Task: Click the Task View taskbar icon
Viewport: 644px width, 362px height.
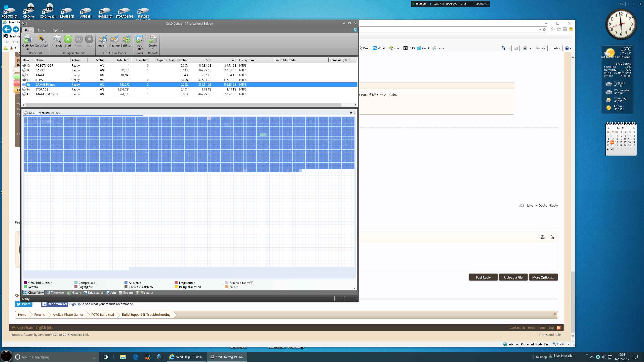Action: (105, 357)
